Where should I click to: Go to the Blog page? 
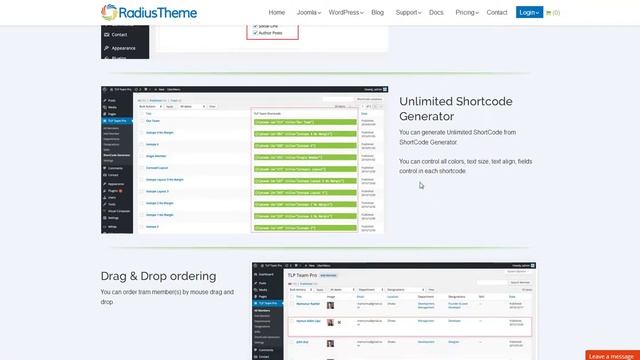coord(378,13)
